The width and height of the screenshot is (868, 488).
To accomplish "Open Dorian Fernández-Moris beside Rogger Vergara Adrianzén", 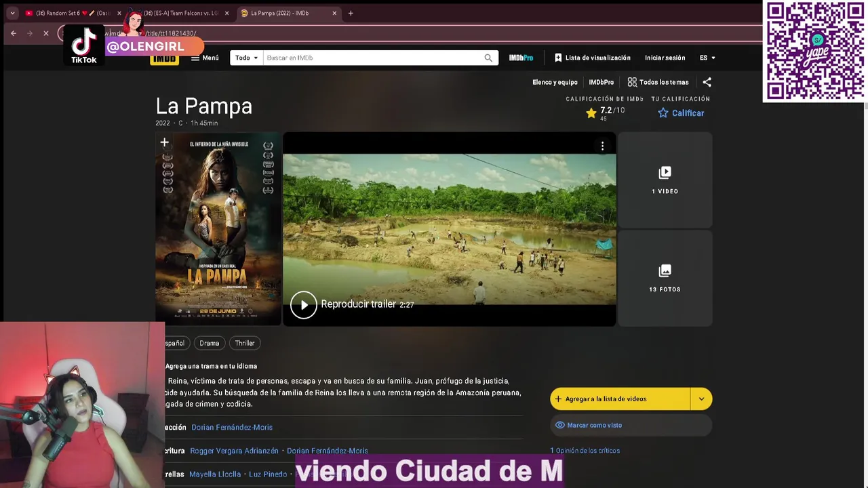I will click(328, 451).
